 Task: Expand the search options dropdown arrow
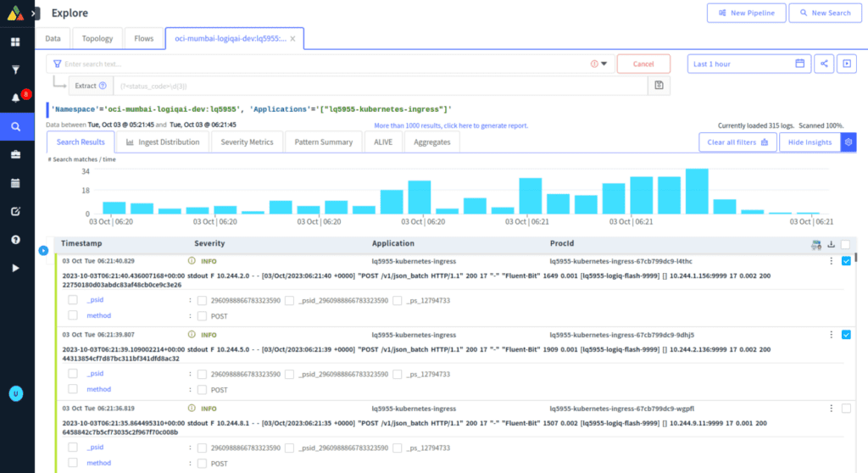point(604,64)
